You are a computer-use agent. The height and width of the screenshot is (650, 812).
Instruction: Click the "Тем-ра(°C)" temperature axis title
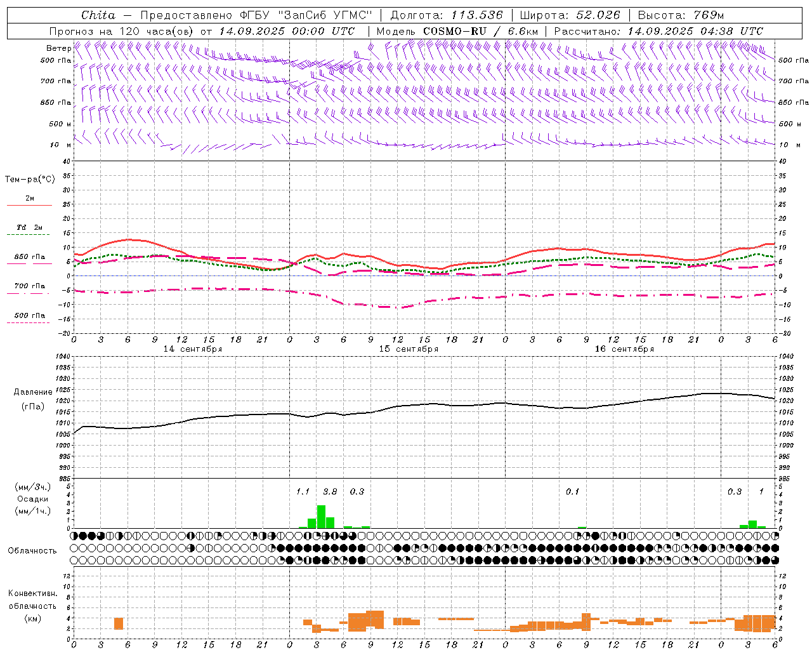pyautogui.click(x=30, y=180)
